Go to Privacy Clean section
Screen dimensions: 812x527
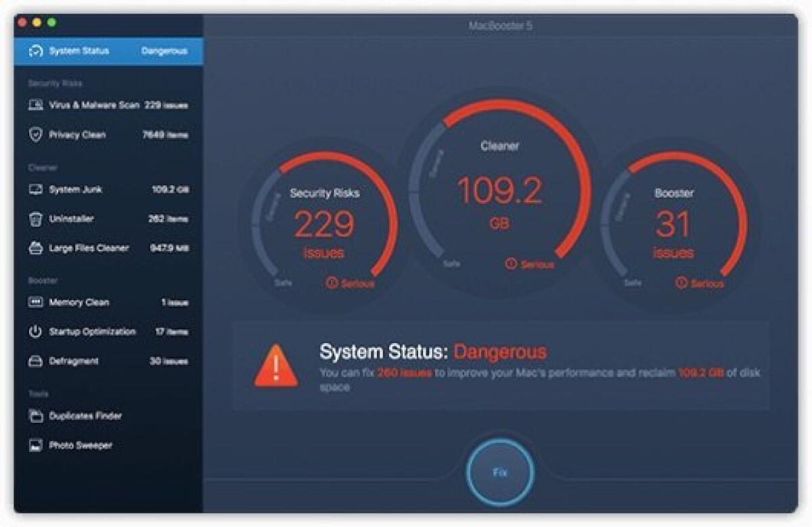[x=77, y=135]
